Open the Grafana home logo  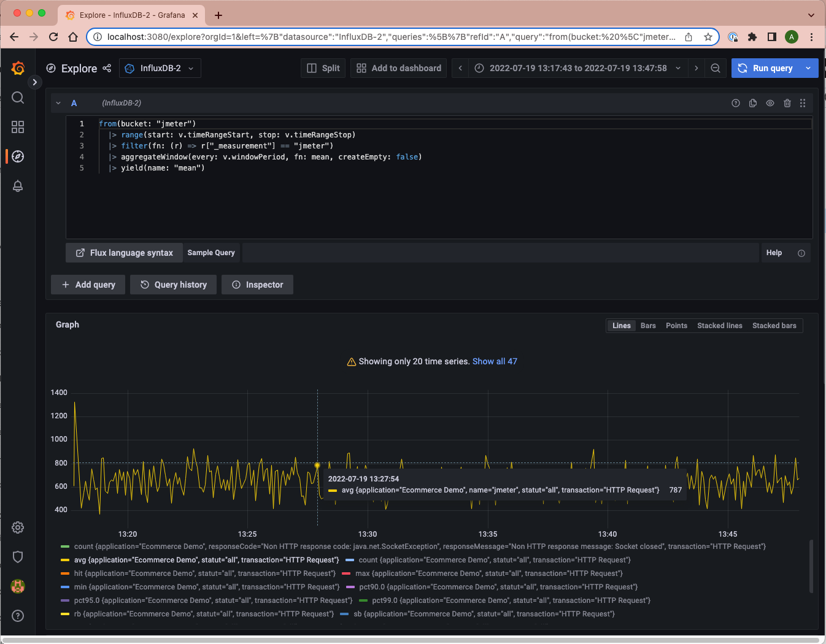point(18,68)
